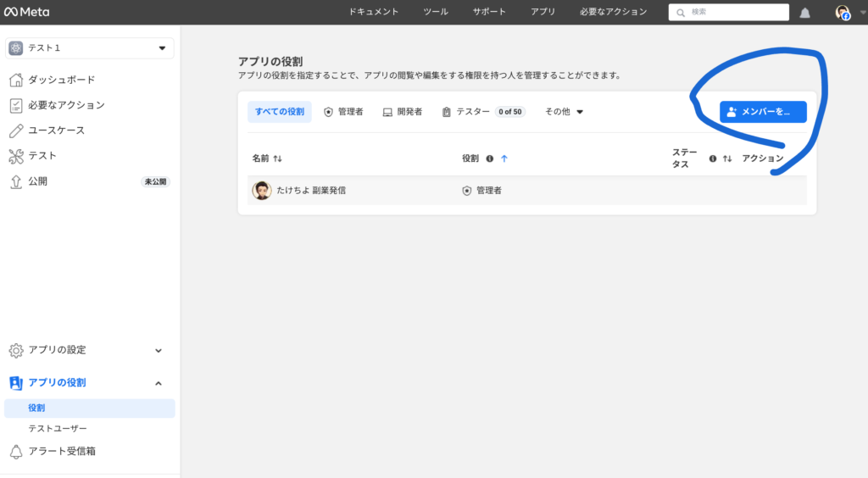Switch to the 開発者 tab
This screenshot has width=868, height=478.
402,112
